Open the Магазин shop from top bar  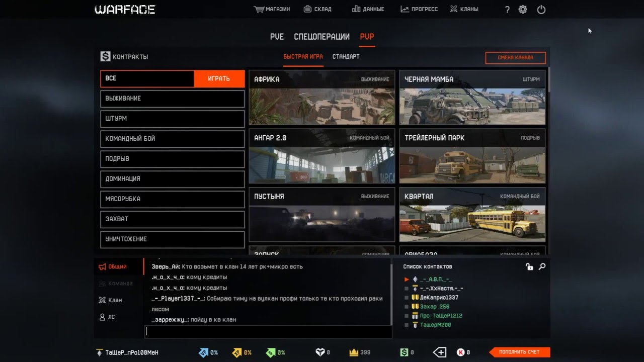tap(272, 9)
